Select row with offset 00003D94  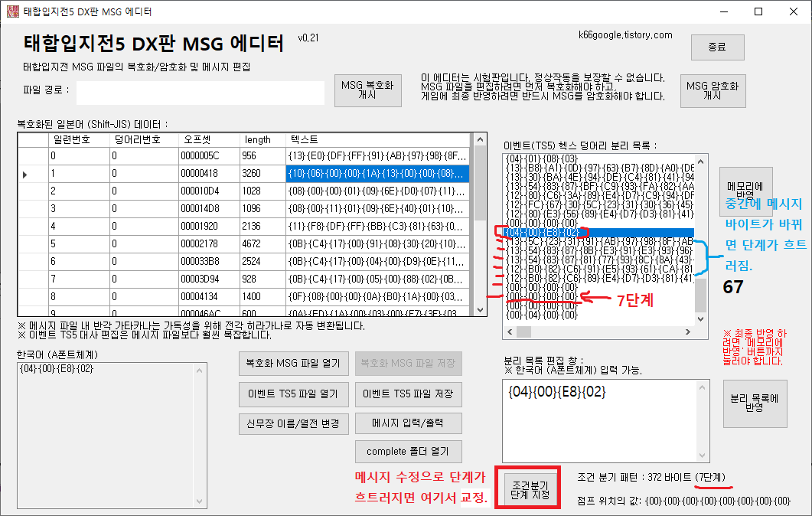point(244,279)
